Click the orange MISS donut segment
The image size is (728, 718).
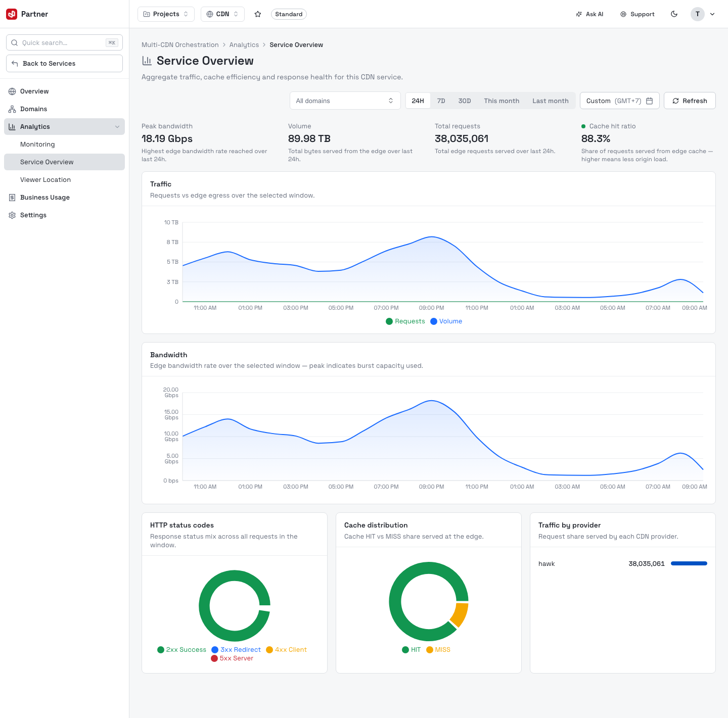pos(460,614)
